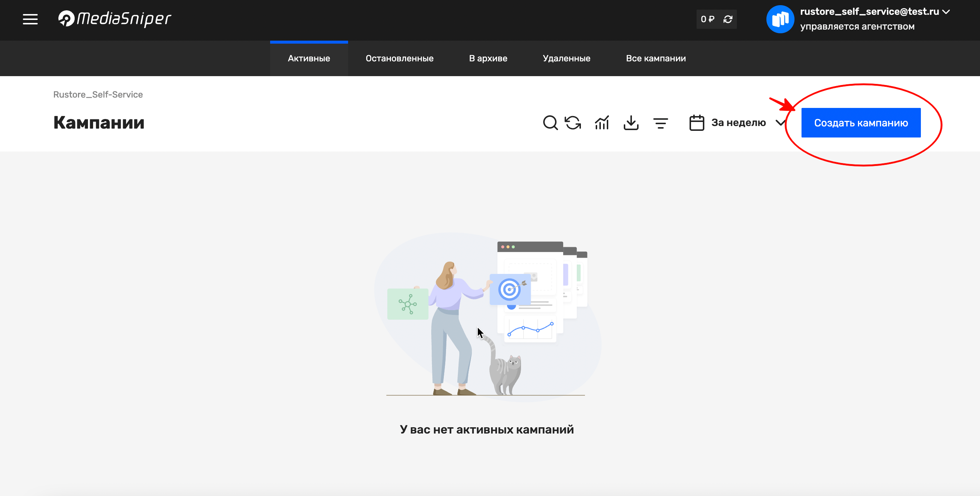Open the hamburger navigation menu
Screen dimensions: 980x496
[x=30, y=19]
